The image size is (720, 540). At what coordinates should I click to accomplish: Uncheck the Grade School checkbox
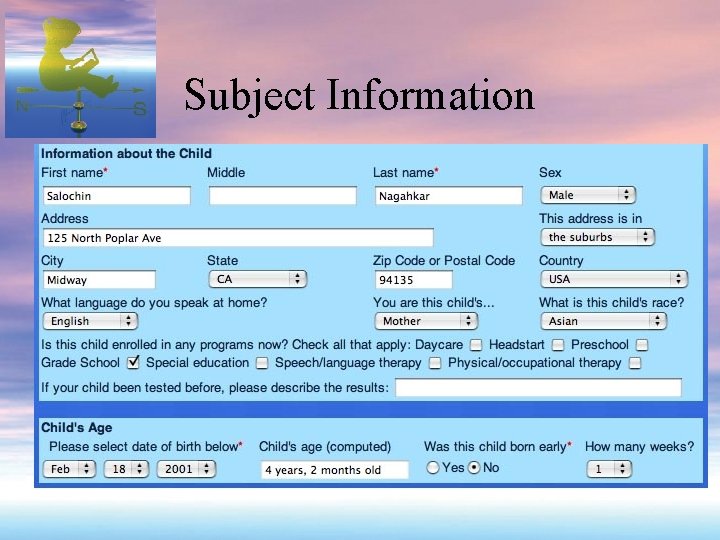click(x=133, y=363)
